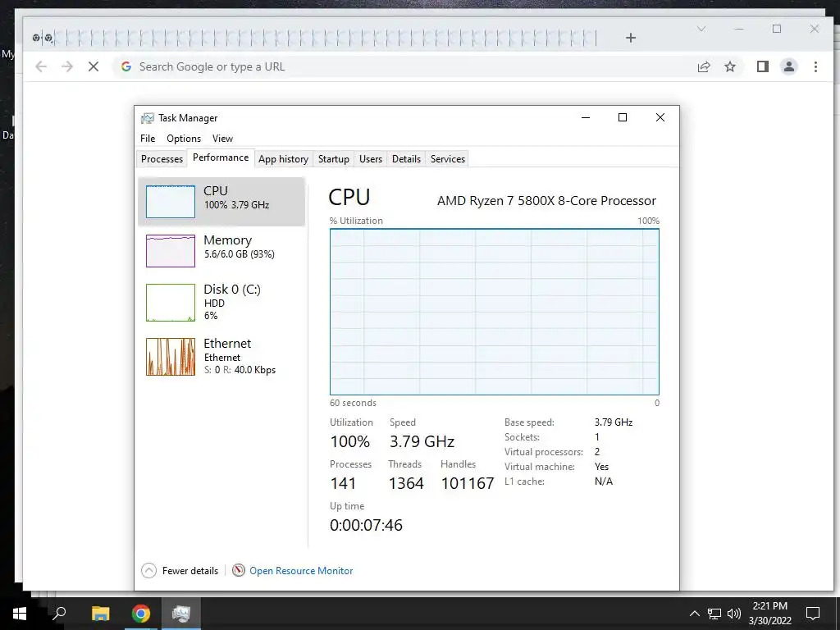The width and height of the screenshot is (840, 630).
Task: Click the Open Resource Monitor link
Action: click(301, 571)
